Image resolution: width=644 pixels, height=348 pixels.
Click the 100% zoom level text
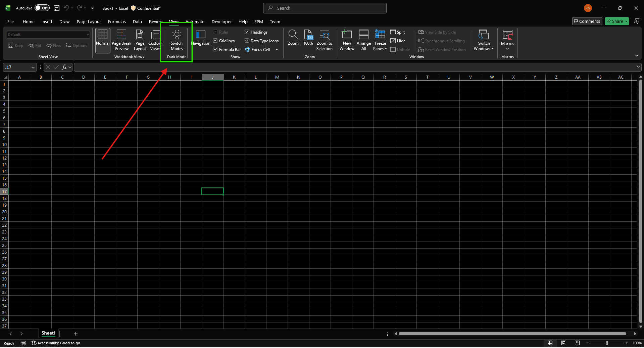(x=637, y=343)
